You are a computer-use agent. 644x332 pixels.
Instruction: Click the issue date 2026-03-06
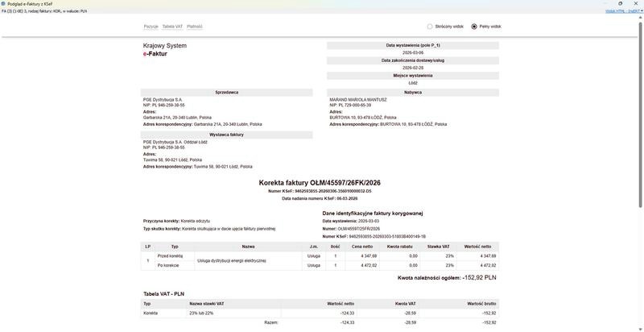pos(413,53)
